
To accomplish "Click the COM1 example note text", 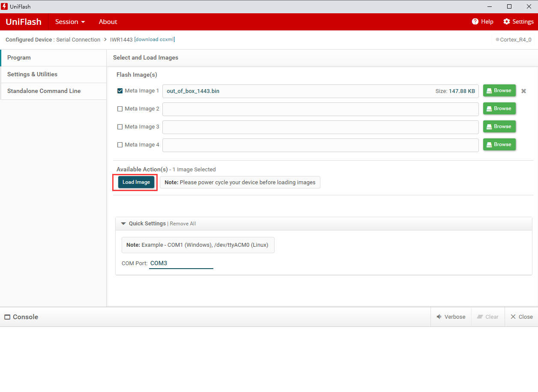I will point(197,245).
